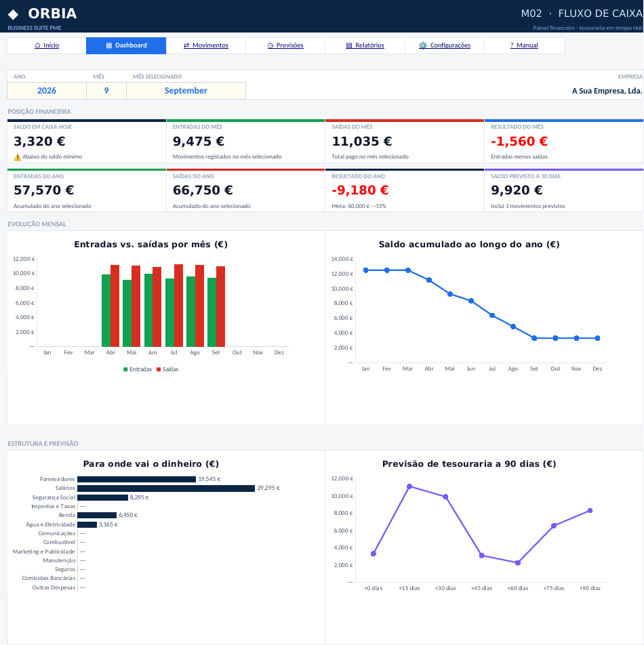
Task: Click the Dez point on saldo acumulado line
Action: 597,338
